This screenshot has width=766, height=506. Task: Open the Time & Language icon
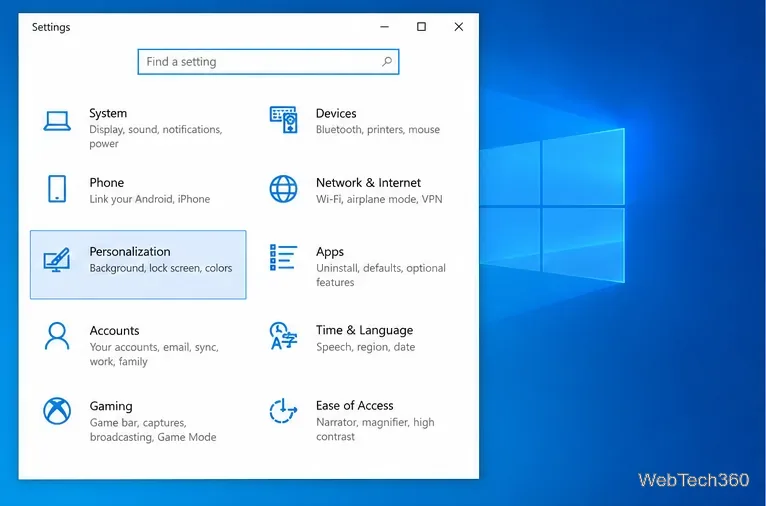click(x=283, y=336)
